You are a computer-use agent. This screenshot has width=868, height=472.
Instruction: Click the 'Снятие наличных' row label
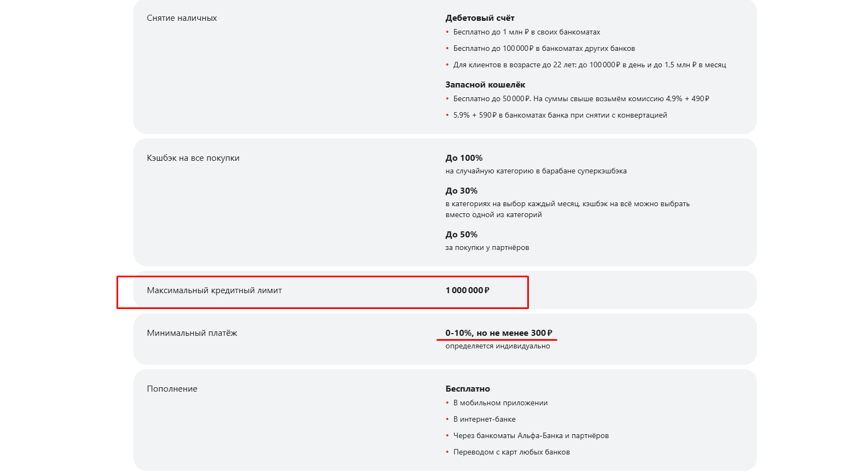click(182, 18)
